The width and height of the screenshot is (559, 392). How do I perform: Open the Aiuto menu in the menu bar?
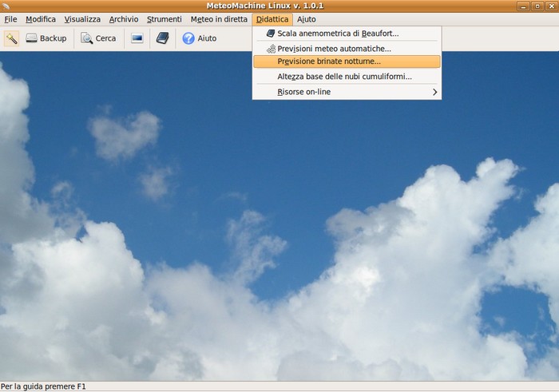click(x=306, y=19)
